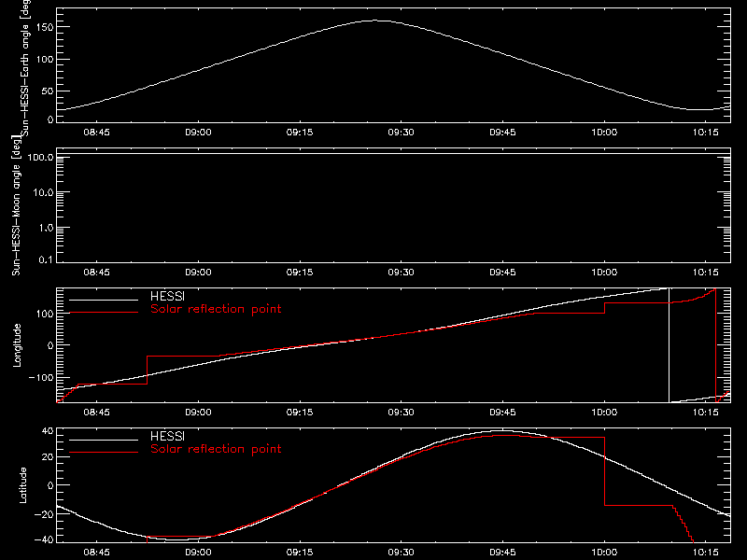This screenshot has height=560, width=747.
Task: Pick 10:15 label below the Moon angle plot
Action: tap(706, 272)
